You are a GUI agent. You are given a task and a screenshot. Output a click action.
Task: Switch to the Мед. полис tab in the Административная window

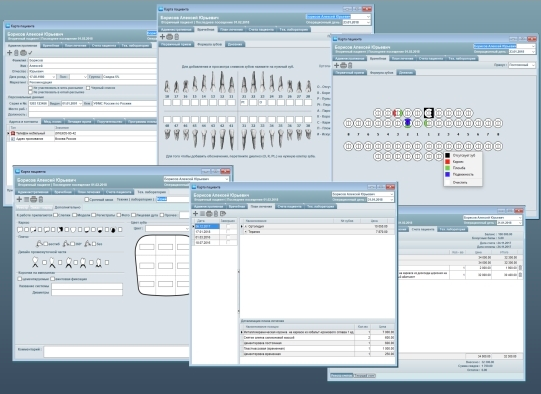(53, 122)
